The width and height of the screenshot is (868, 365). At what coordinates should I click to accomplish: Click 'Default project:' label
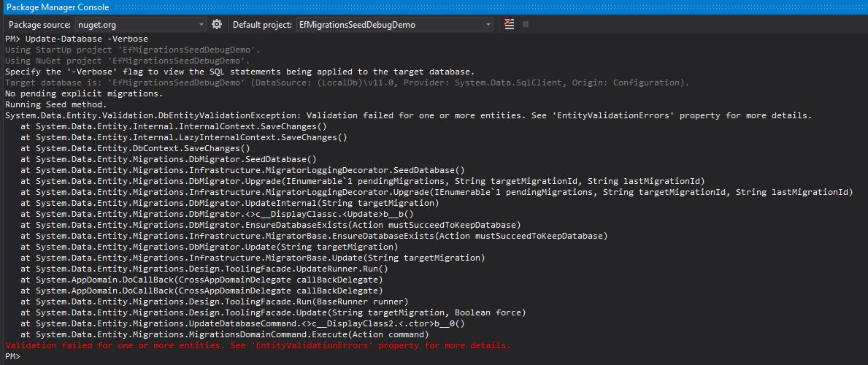pos(262,24)
